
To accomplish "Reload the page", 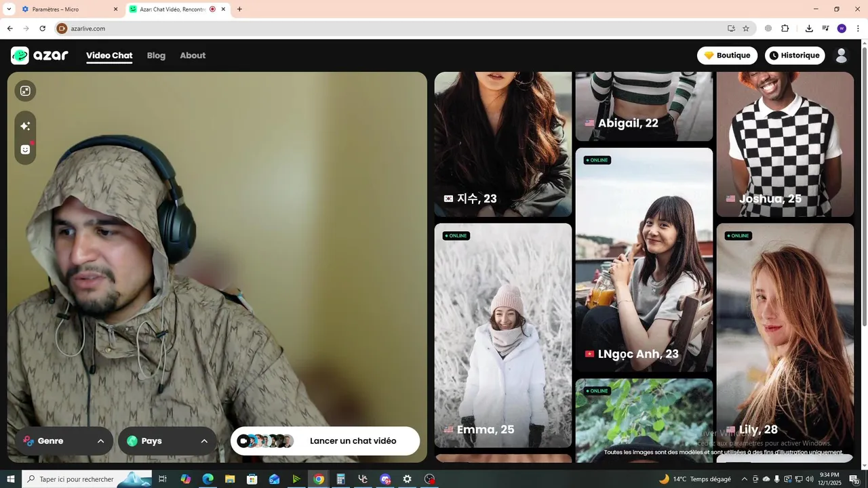I will 42,28.
